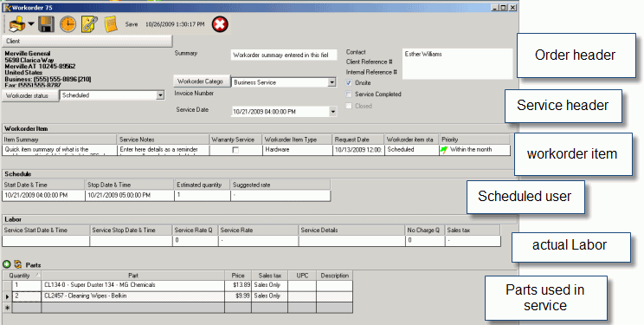Open the print options dropdown arrow

click(31, 24)
